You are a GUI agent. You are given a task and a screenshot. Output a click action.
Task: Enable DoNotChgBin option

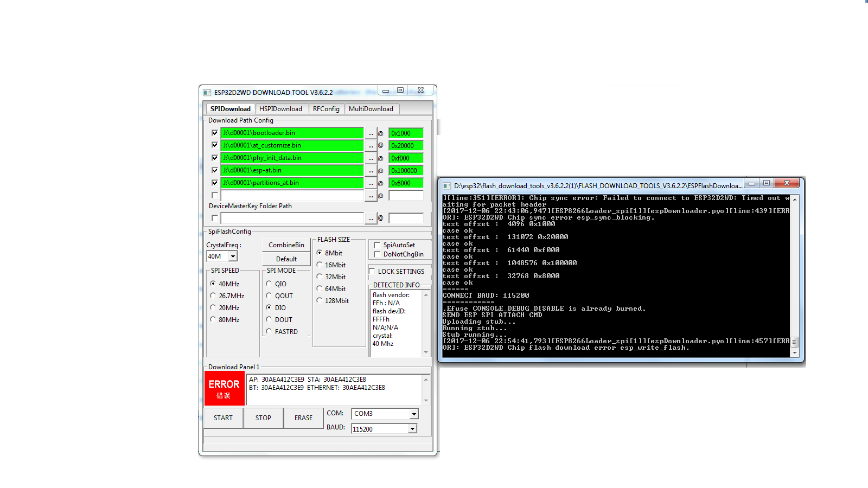tap(377, 254)
